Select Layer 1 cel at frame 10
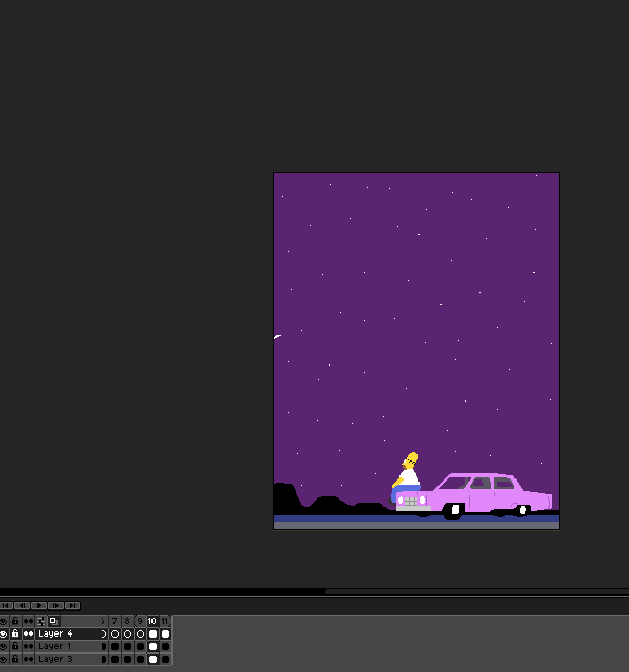Image resolution: width=629 pixels, height=672 pixels. coord(153,646)
